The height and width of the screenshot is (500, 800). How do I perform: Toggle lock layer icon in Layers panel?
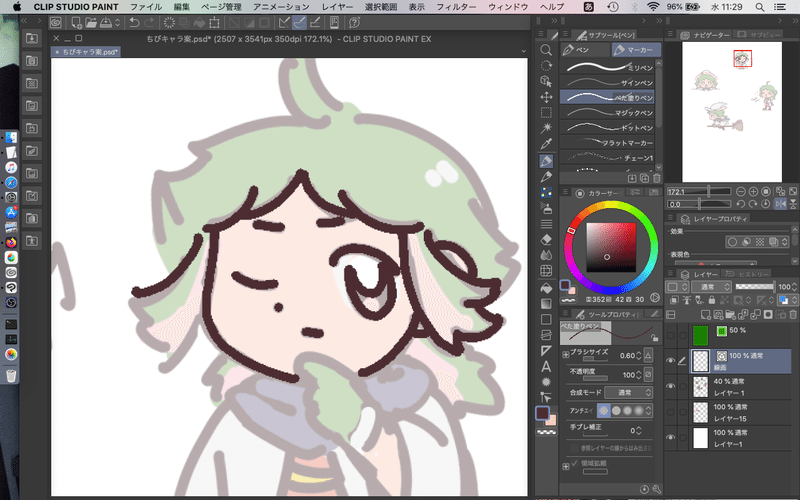[x=712, y=301]
